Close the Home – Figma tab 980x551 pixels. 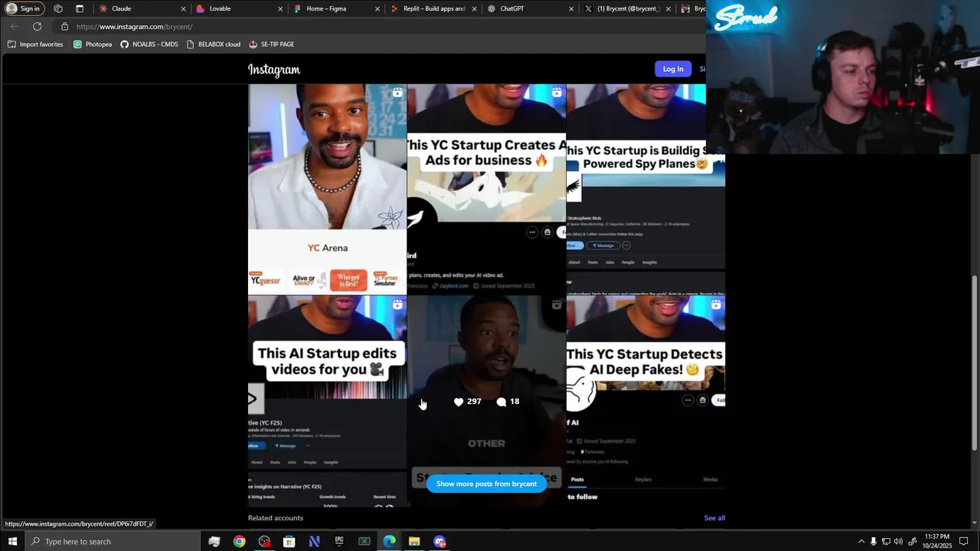point(377,8)
